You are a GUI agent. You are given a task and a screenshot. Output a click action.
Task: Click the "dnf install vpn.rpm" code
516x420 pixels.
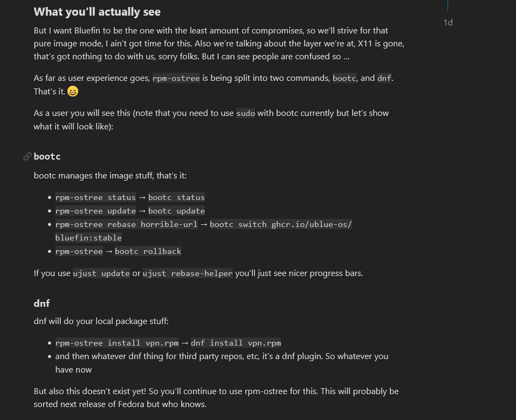point(236,343)
